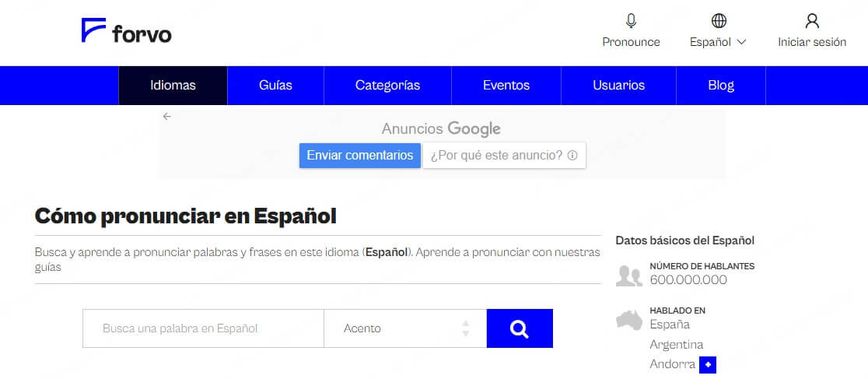Screen dimensions: 868x379
Task: Click the Anuncios Google label
Action: click(441, 129)
